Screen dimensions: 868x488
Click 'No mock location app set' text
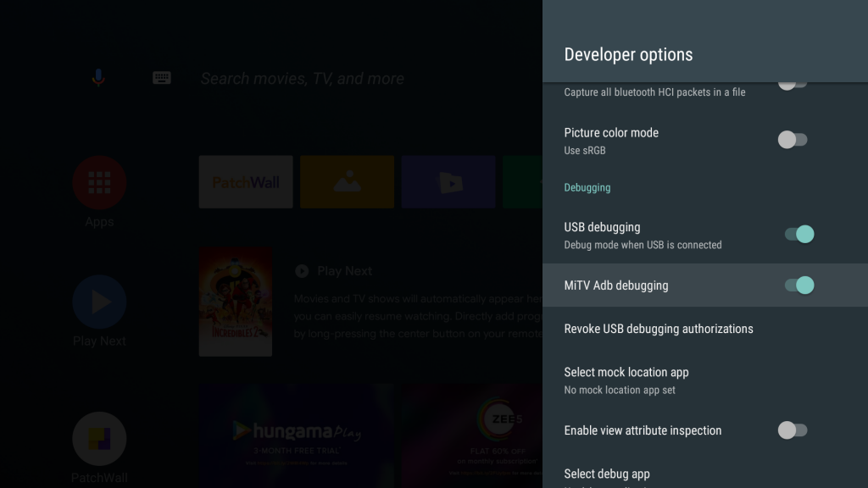(620, 390)
